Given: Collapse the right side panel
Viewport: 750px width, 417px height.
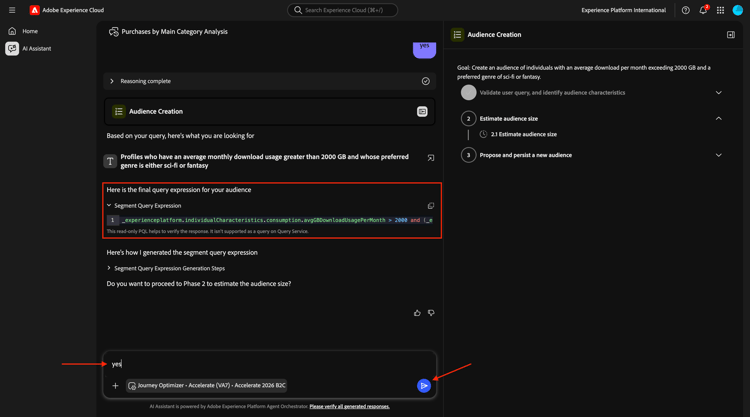Looking at the screenshot, I should [x=731, y=34].
